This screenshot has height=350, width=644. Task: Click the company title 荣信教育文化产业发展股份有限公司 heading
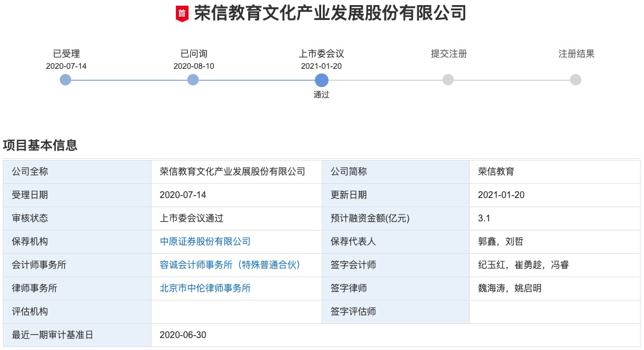[x=330, y=14]
